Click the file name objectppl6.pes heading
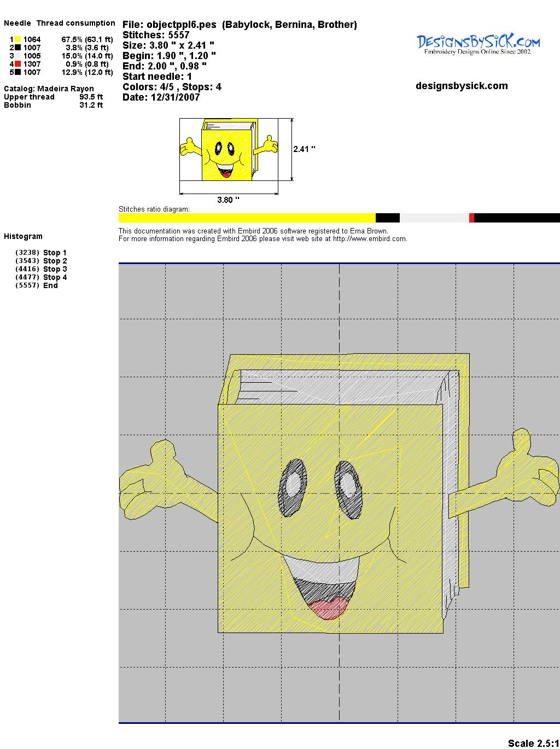The height and width of the screenshot is (749, 560). 240,25
